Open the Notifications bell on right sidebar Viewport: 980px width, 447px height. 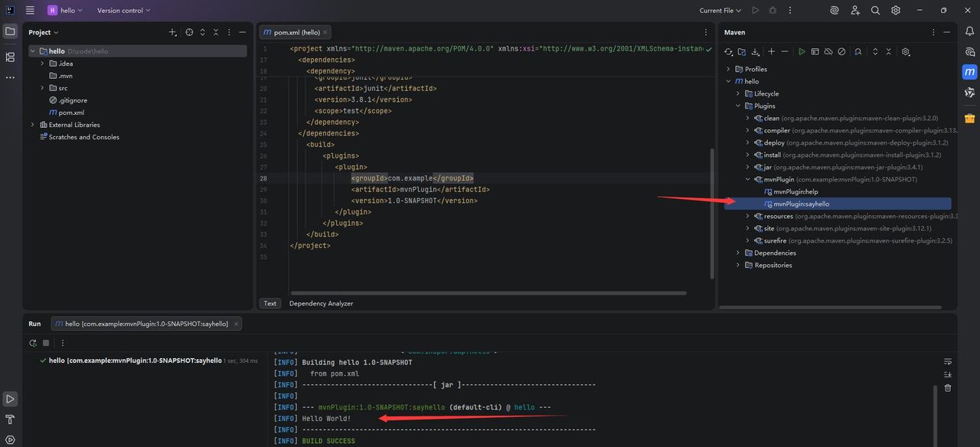click(970, 32)
